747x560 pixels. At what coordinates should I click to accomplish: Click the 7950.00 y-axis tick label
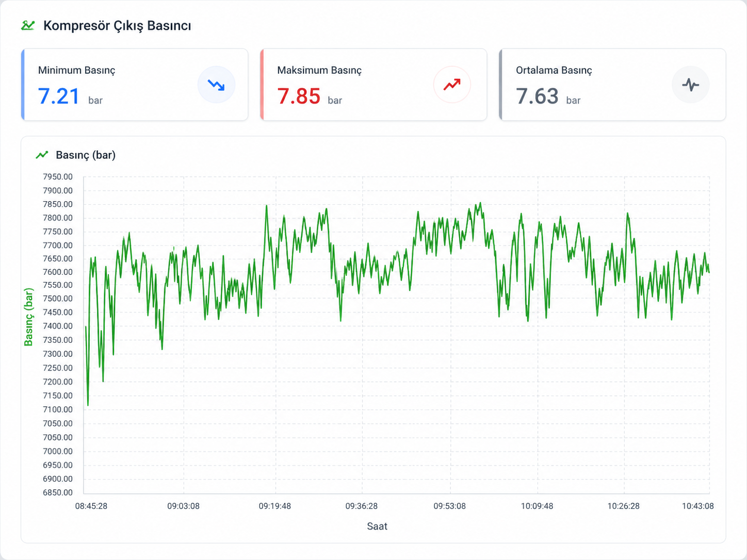click(x=58, y=177)
